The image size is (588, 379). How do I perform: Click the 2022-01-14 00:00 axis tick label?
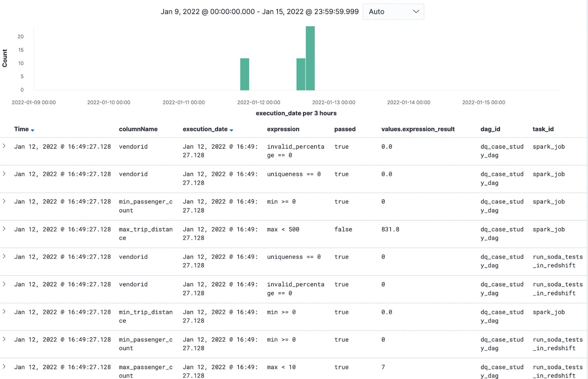coord(409,102)
